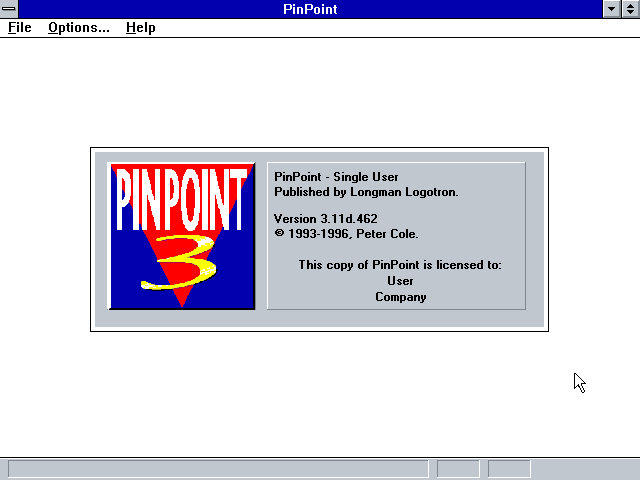Click the PinPoint title bar

click(x=310, y=9)
